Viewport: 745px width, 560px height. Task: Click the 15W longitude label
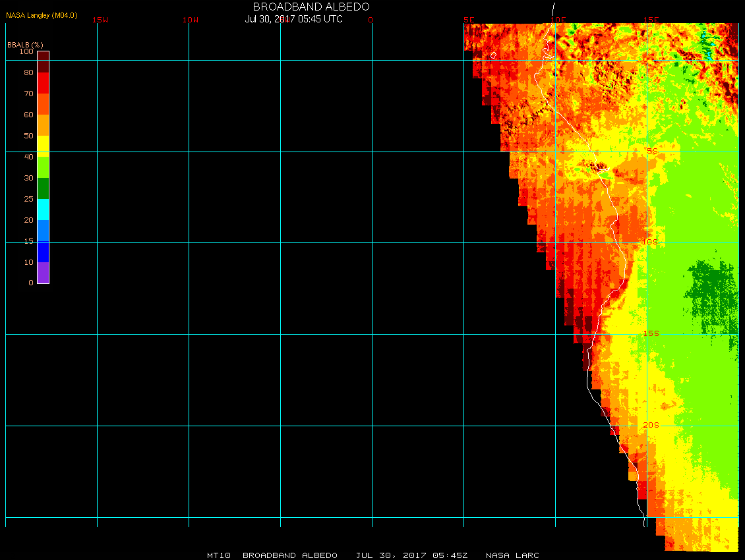pos(100,20)
